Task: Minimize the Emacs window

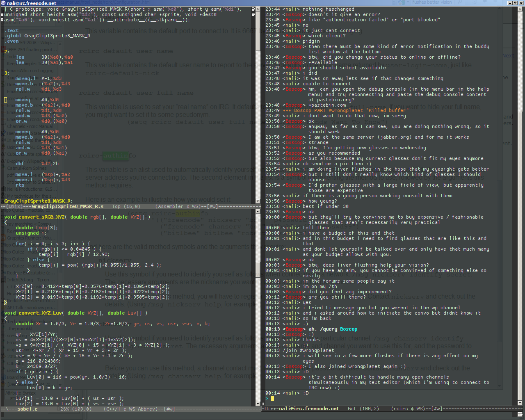Action: coord(509,3)
